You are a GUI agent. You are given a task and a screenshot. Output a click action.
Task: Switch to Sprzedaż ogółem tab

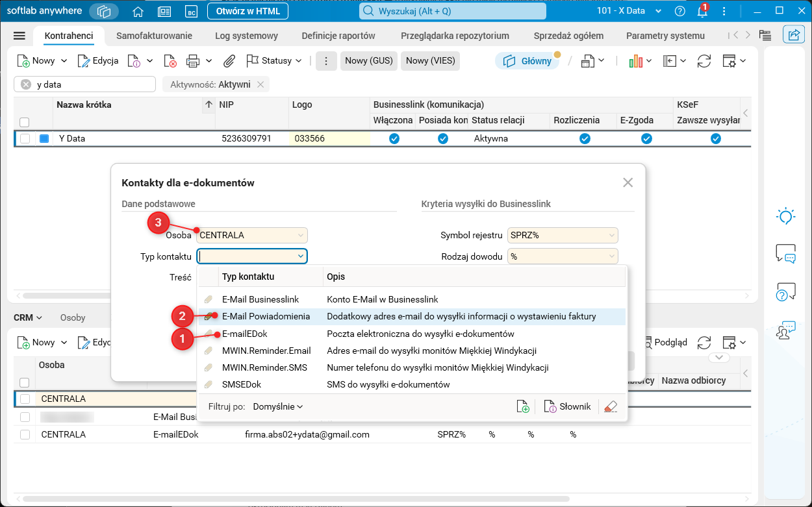568,36
